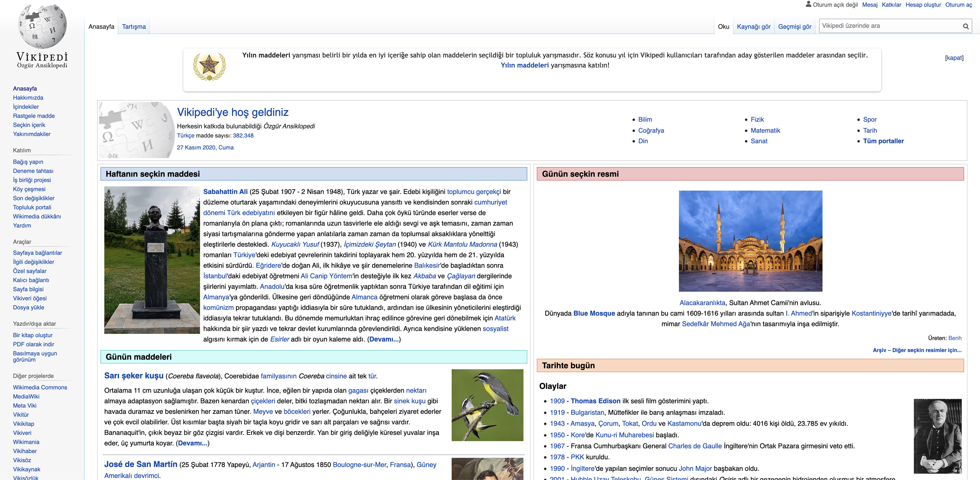The image size is (980, 480).
Task: Open the Köy çeşmesi link
Action: [29, 189]
